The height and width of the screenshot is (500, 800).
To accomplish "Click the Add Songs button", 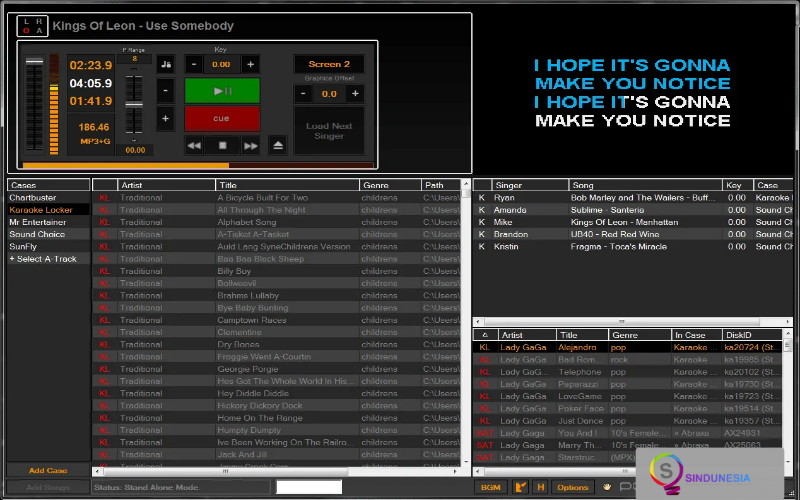I will point(48,487).
